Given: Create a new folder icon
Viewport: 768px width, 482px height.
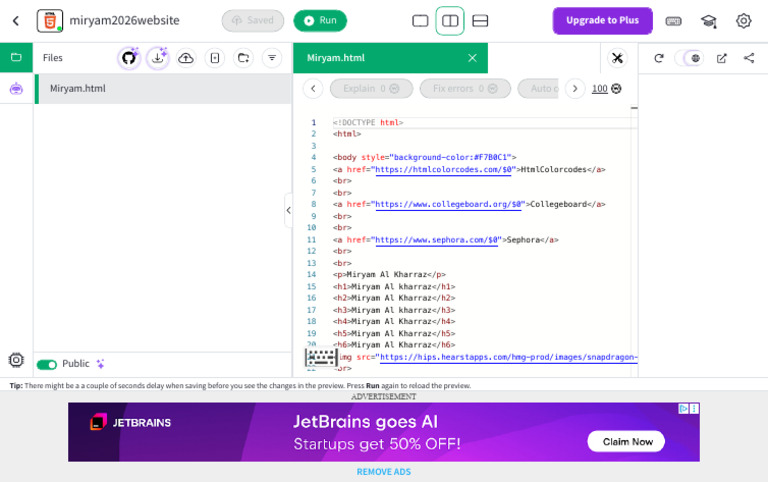Looking at the screenshot, I should [243, 58].
